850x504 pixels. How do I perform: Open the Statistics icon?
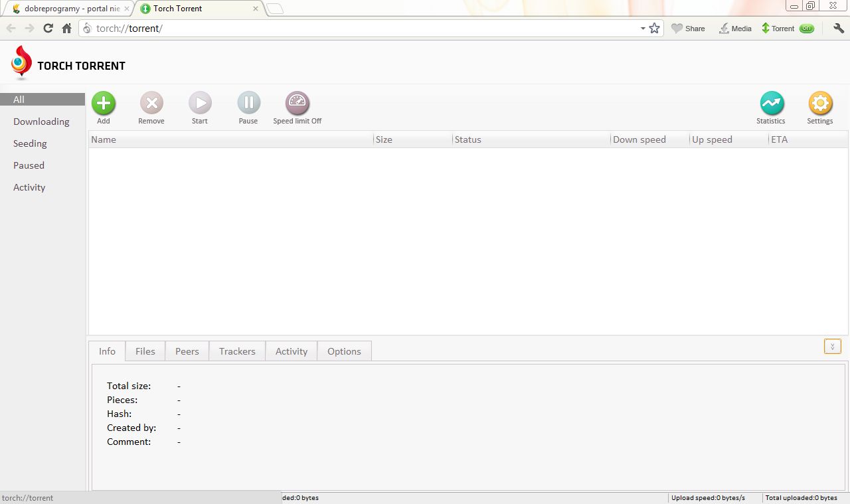pyautogui.click(x=772, y=103)
